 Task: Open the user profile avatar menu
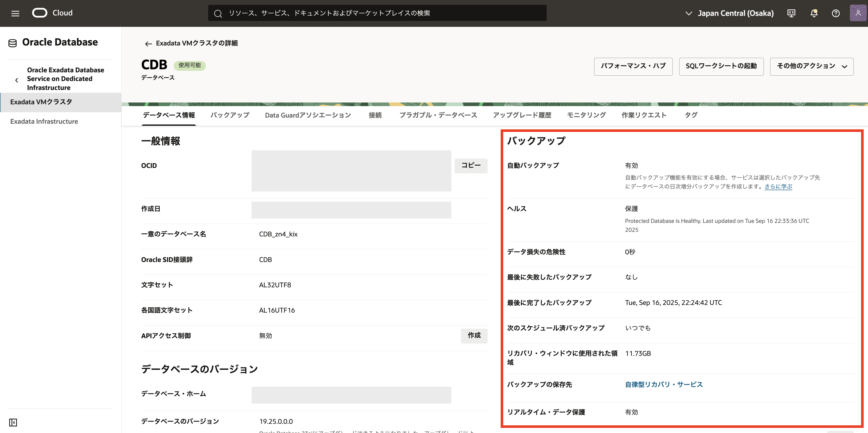(x=858, y=13)
